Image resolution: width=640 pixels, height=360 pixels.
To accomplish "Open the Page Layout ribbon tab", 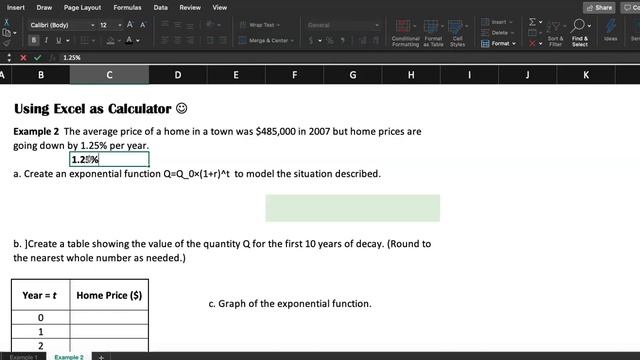I will (x=82, y=7).
